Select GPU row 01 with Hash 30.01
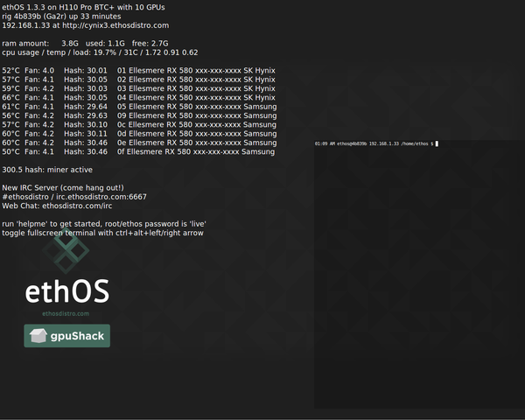This screenshot has width=525, height=420. point(138,71)
